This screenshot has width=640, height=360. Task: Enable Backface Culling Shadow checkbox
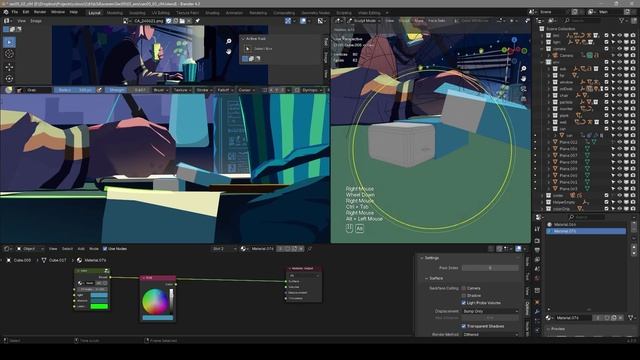(464, 296)
